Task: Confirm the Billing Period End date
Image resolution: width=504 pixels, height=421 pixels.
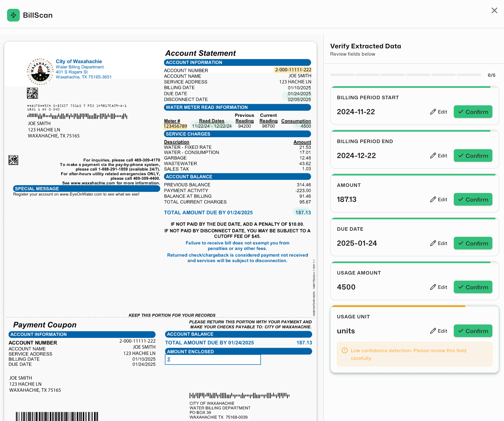Action: (x=473, y=156)
